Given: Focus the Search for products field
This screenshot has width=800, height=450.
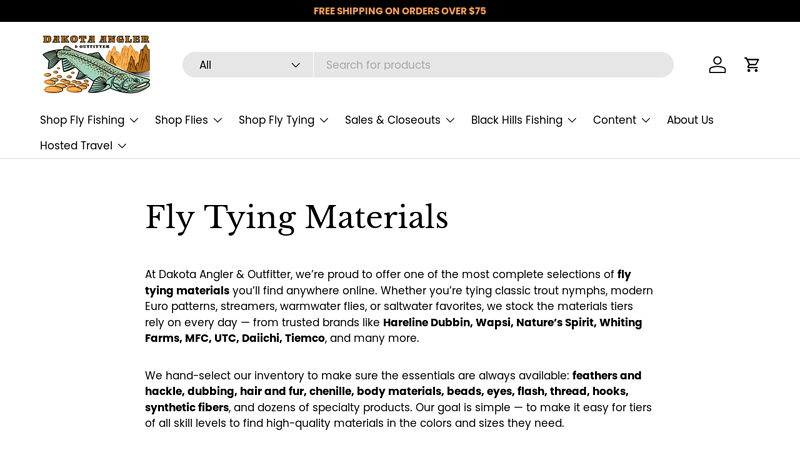Looking at the screenshot, I should [x=493, y=65].
